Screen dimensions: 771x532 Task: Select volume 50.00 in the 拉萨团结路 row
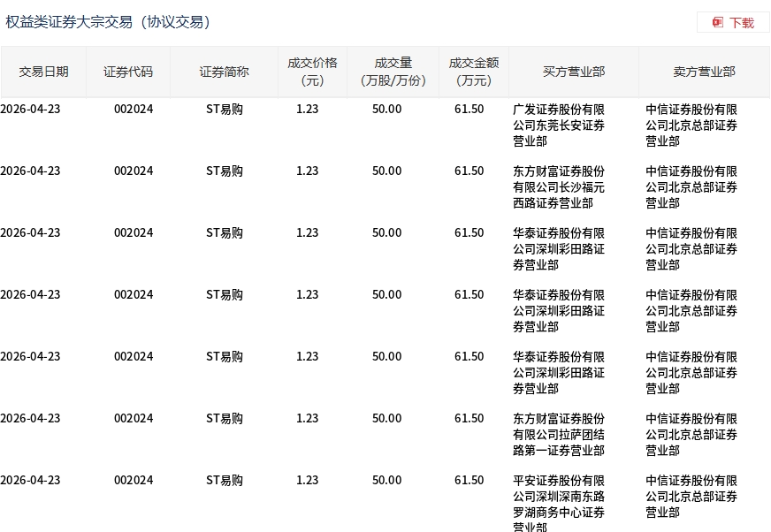[x=387, y=418]
